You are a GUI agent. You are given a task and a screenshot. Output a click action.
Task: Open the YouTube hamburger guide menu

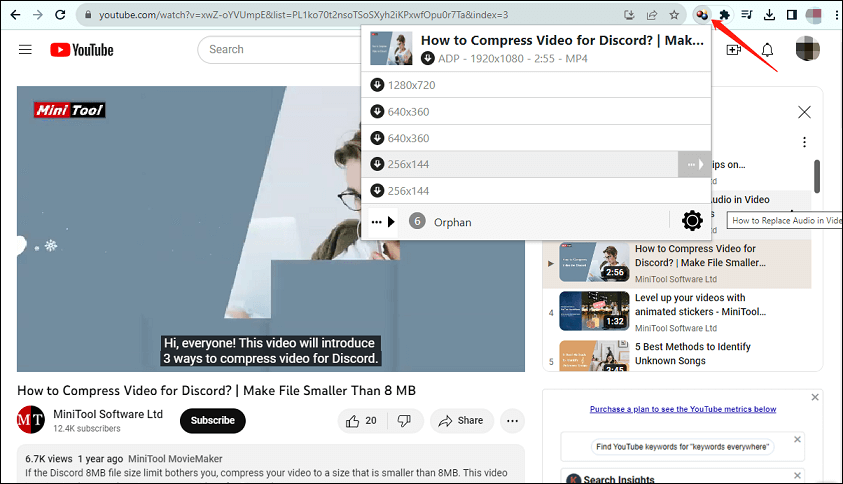[x=25, y=49]
